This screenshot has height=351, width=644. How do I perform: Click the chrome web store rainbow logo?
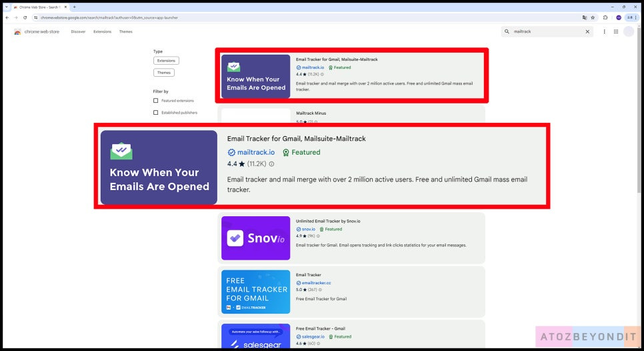tap(17, 31)
